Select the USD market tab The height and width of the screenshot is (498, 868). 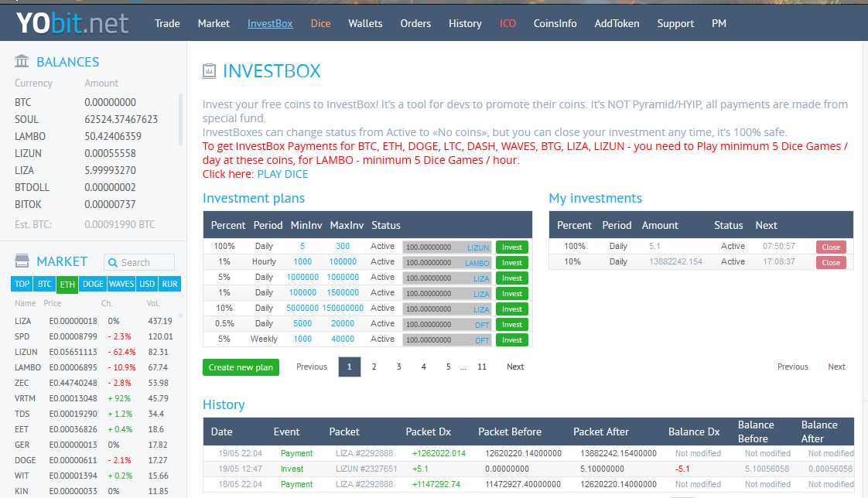tap(147, 284)
